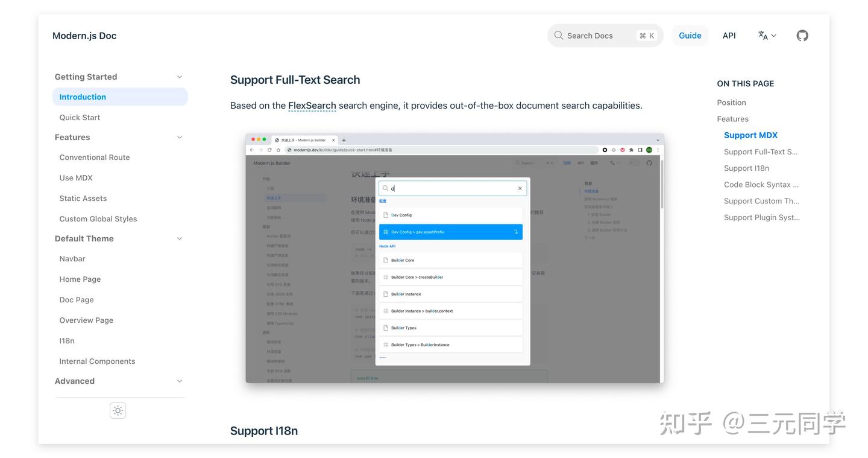Jump to Support I18n in page outline

click(746, 168)
